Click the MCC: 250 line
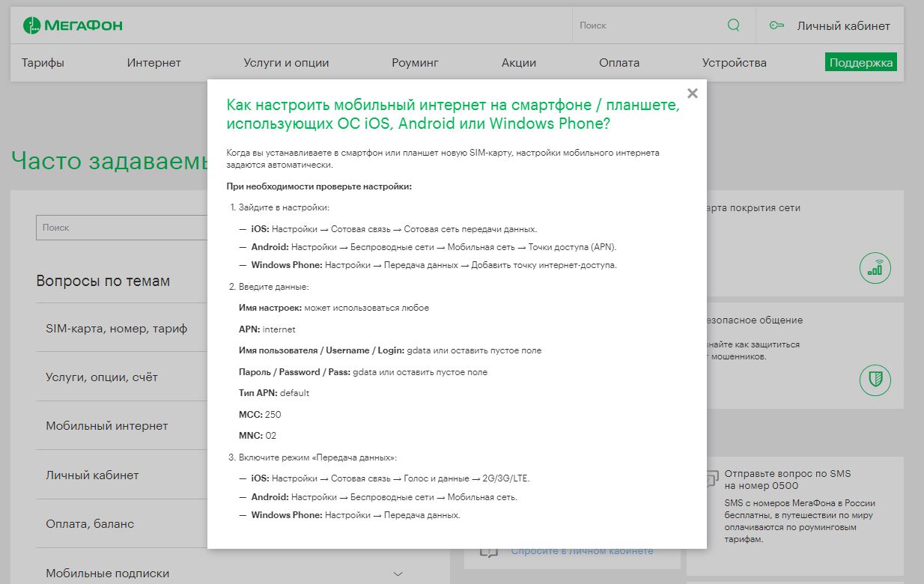The width and height of the screenshot is (924, 584). (260, 415)
